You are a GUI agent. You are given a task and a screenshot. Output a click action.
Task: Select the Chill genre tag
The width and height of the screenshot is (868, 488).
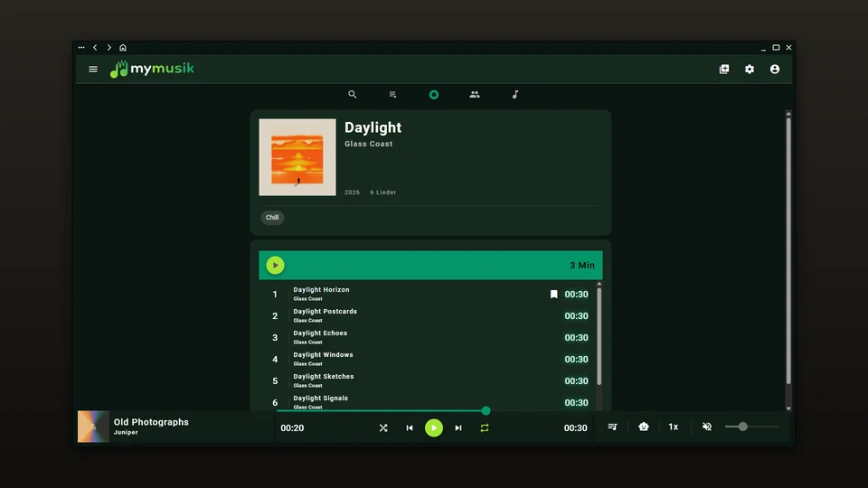pos(272,218)
